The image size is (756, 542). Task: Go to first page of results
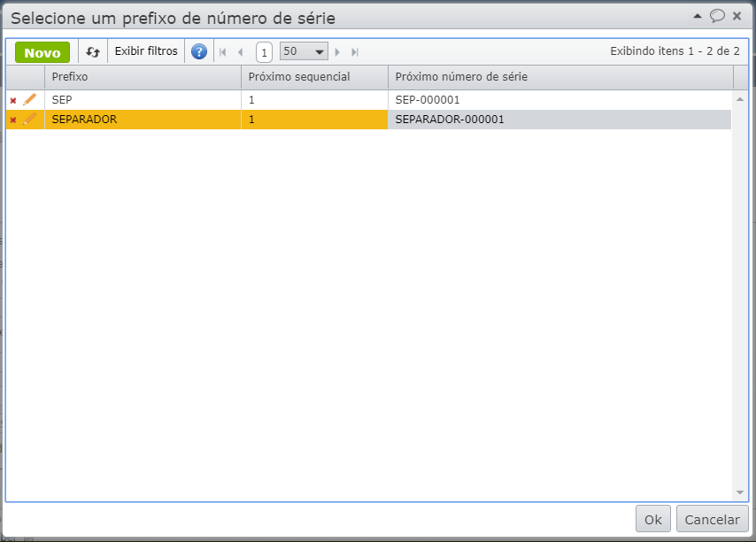tap(222, 52)
